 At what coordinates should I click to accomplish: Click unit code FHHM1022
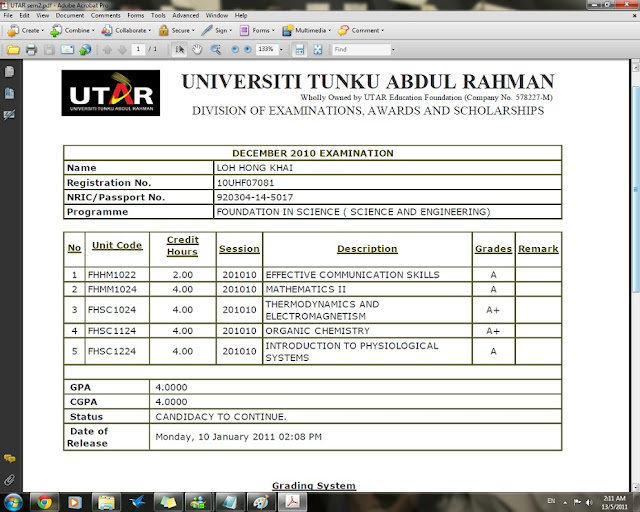[112, 275]
